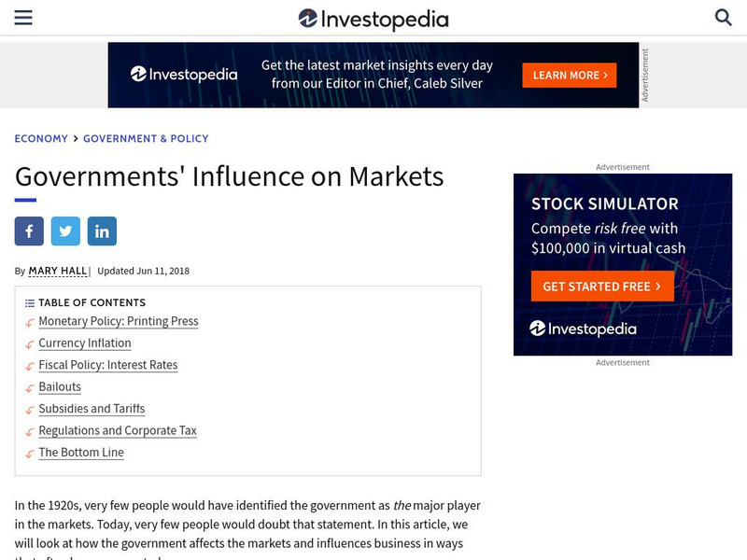The width and height of the screenshot is (747, 560).
Task: Share the article on Twitter
Action: pos(65,231)
